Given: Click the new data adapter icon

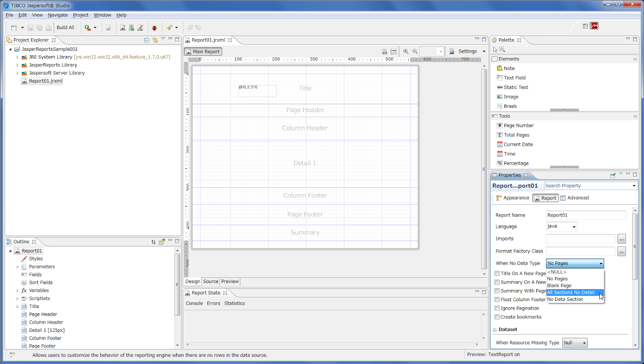Looking at the screenshot, I should tap(132, 28).
